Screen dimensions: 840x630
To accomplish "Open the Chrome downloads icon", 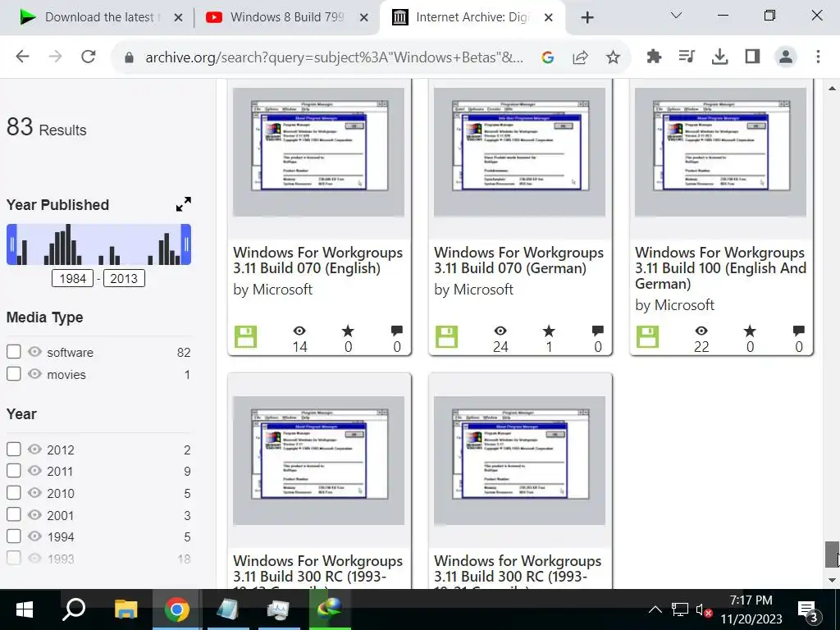I will click(x=719, y=57).
